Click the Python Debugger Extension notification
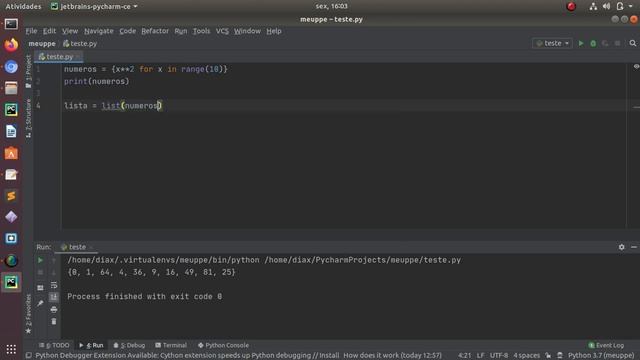The image size is (640, 360). 238,356
